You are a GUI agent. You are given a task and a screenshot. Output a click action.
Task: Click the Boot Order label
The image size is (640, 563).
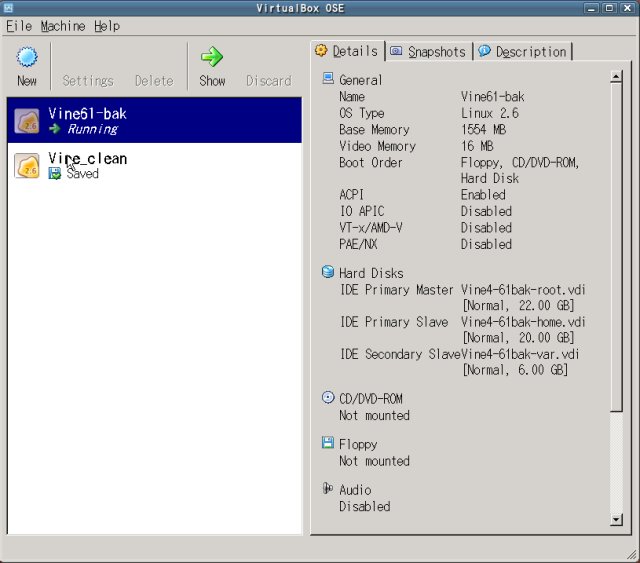[371, 162]
